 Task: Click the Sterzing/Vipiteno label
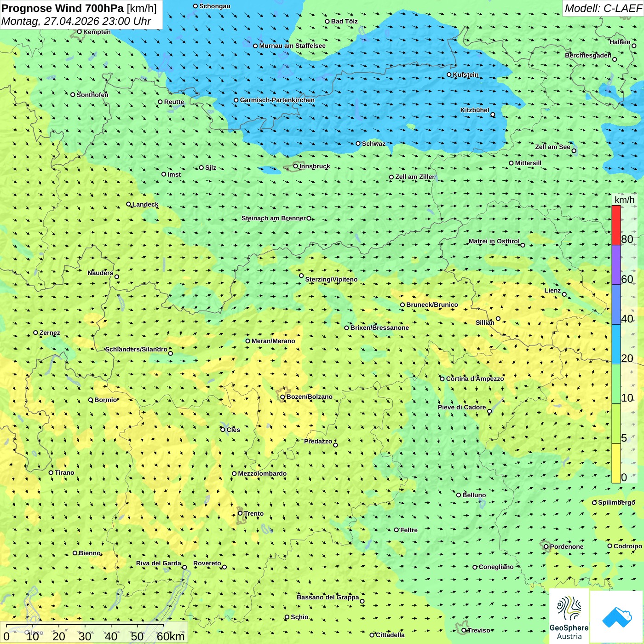tap(331, 279)
